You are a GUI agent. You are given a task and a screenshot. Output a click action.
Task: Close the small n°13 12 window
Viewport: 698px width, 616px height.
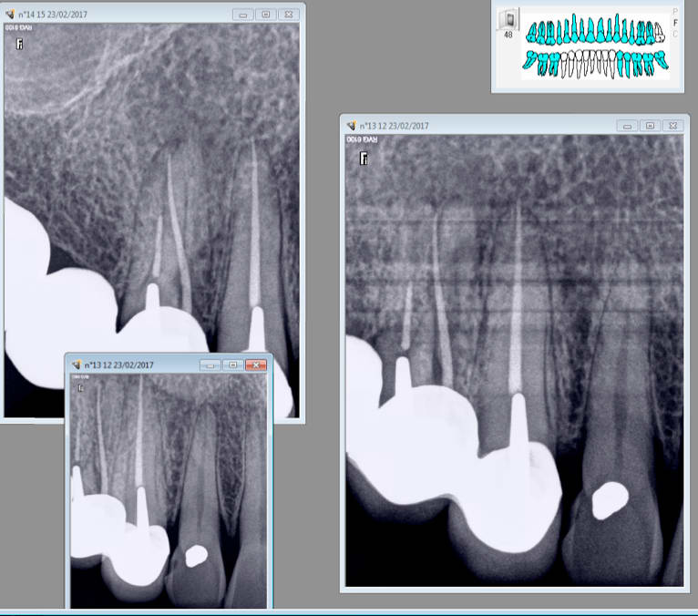(257, 364)
